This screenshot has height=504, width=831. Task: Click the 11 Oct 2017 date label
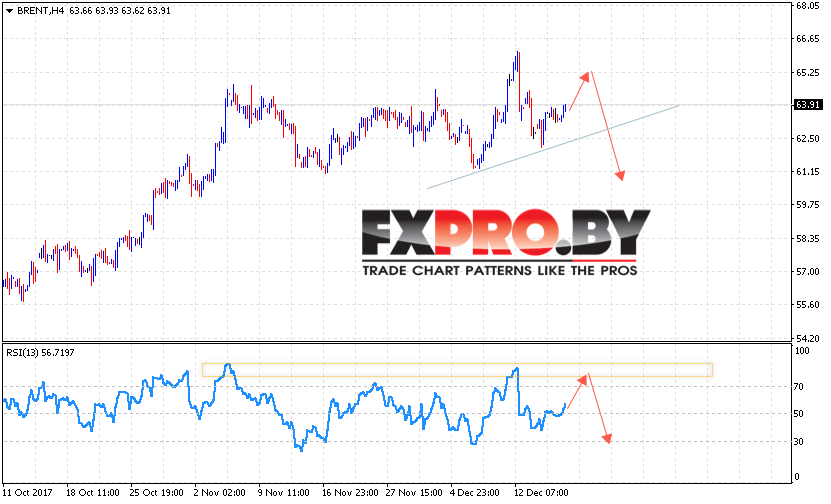[28, 493]
